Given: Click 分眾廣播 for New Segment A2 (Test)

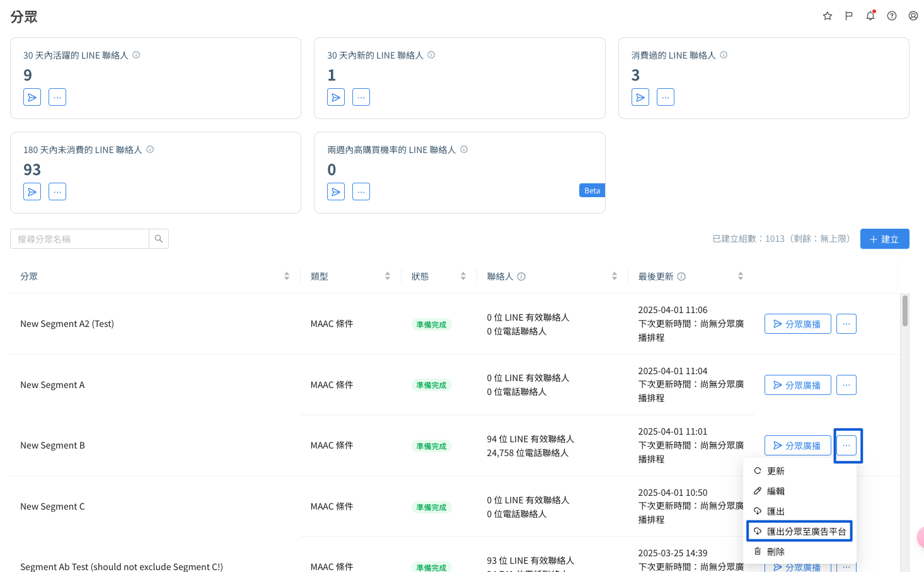Looking at the screenshot, I should pyautogui.click(x=797, y=324).
